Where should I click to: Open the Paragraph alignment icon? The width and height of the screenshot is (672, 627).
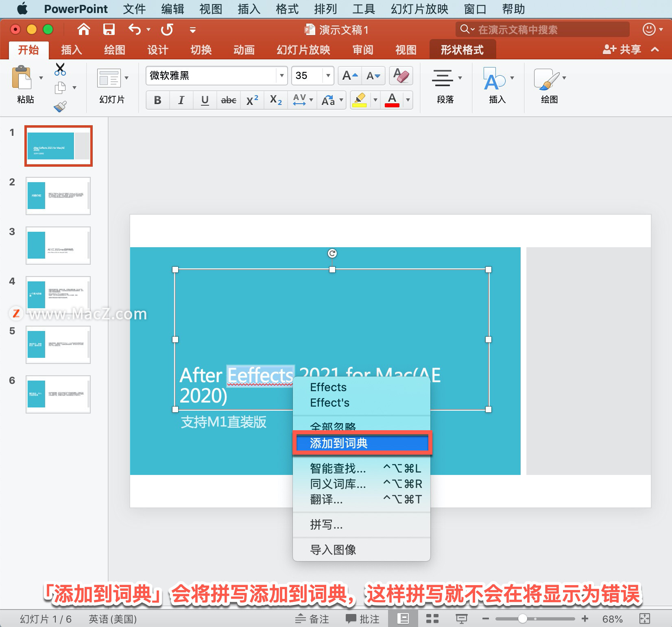tap(443, 78)
